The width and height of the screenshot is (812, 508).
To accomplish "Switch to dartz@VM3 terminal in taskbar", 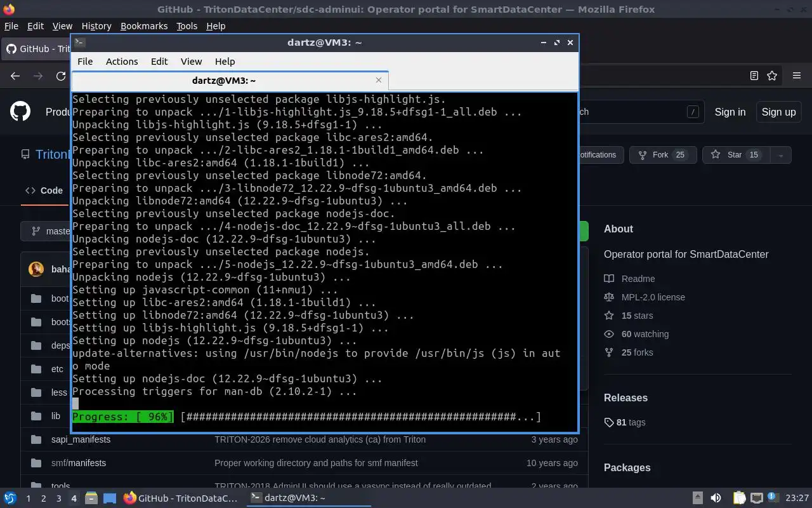I will click(x=308, y=498).
